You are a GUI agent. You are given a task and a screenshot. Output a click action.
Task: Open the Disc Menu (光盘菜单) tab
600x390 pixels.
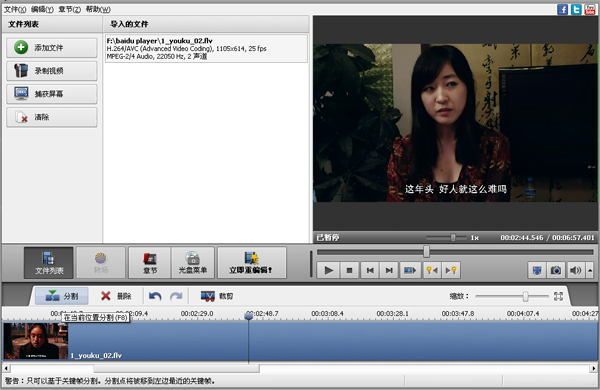click(x=193, y=263)
